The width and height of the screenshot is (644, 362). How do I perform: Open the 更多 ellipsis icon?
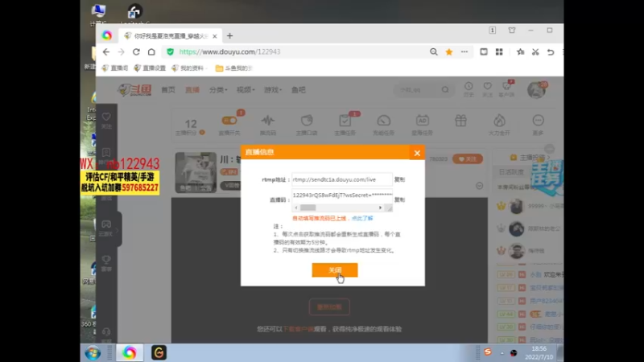pyautogui.click(x=538, y=121)
